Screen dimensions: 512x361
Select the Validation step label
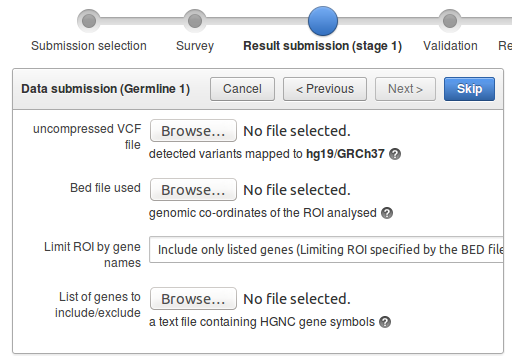click(x=450, y=46)
